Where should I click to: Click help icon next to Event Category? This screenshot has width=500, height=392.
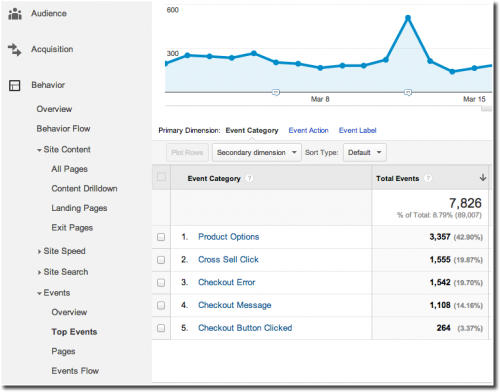point(249,178)
